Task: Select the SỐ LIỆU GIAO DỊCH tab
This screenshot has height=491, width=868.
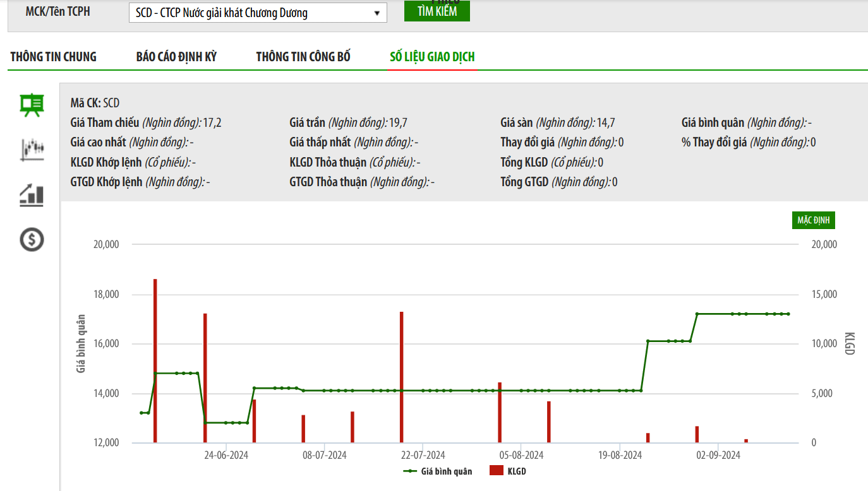Action: pyautogui.click(x=432, y=57)
